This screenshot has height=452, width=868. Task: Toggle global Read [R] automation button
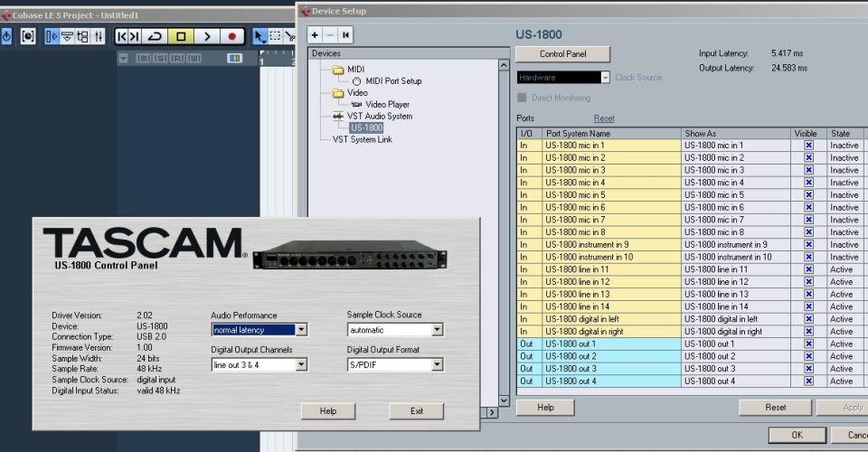177,58
